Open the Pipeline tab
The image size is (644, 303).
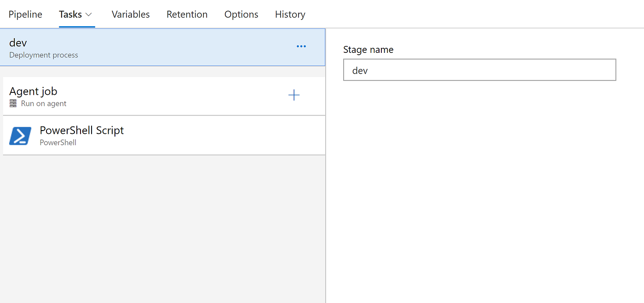25,15
